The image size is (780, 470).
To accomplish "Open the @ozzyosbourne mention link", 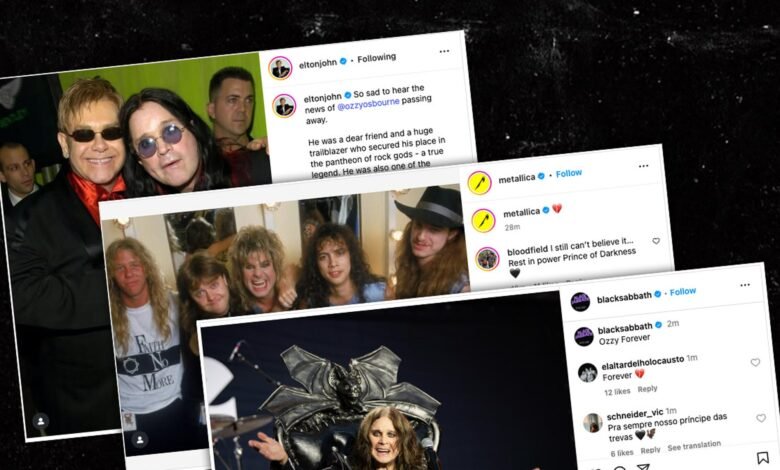I will click(x=368, y=103).
